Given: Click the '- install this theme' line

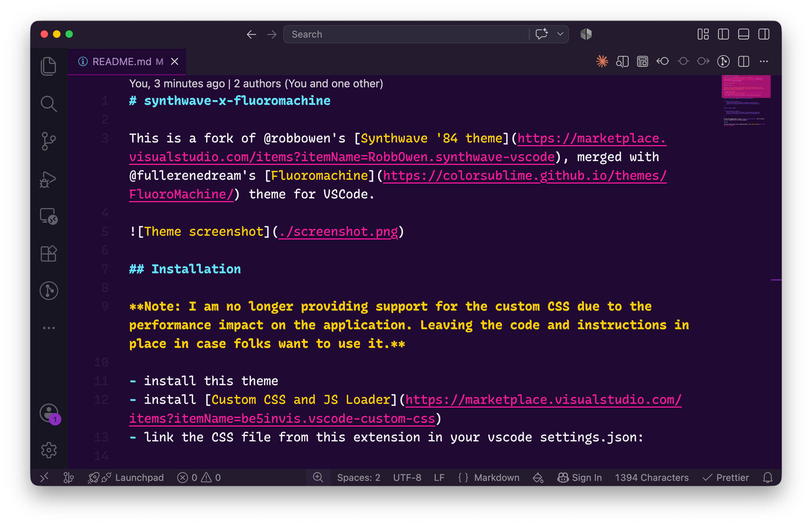Looking at the screenshot, I should pos(204,381).
